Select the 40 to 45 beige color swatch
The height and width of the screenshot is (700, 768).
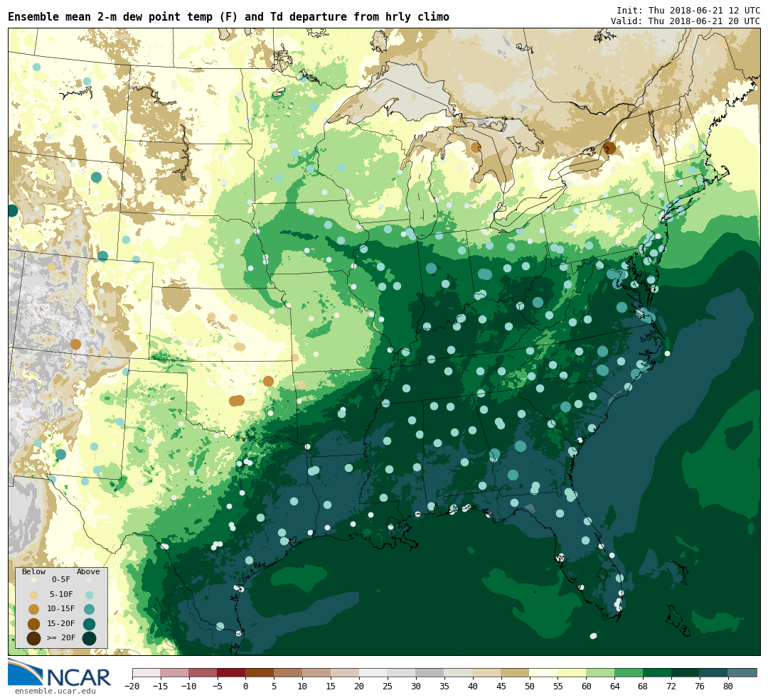coord(487,672)
